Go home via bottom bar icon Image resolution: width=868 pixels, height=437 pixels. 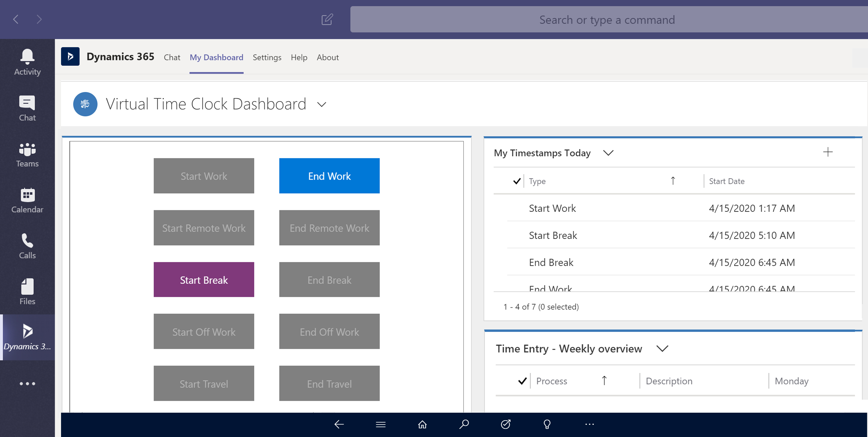click(422, 424)
